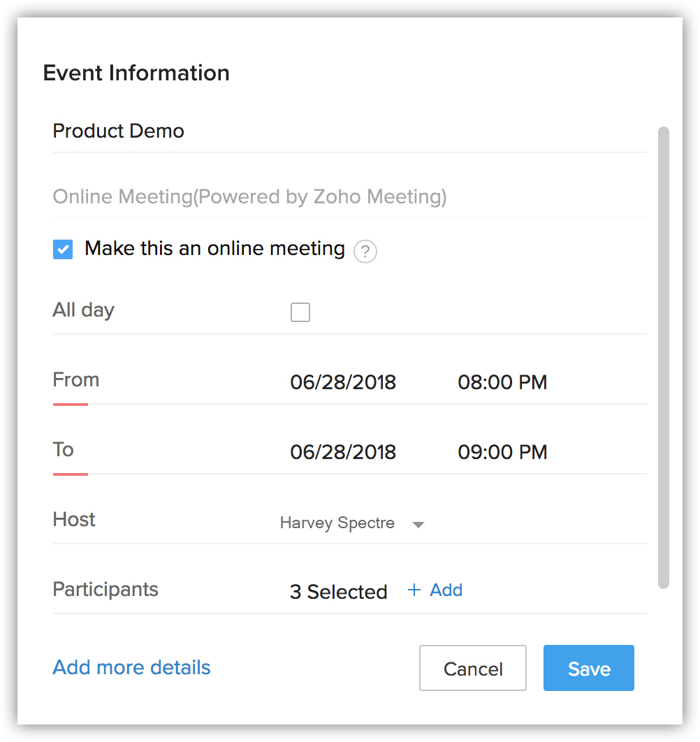Screen dimensions: 700x742
Task: Click the Save button
Action: (x=588, y=668)
